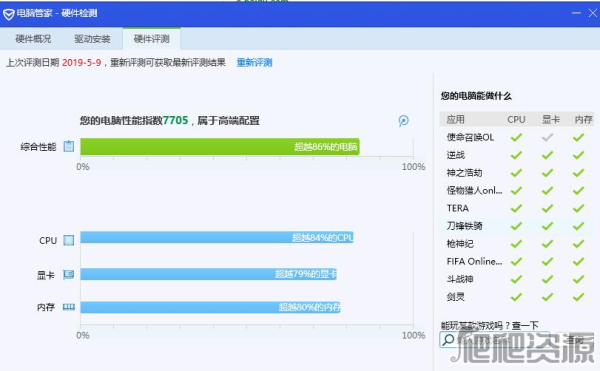Select the 斗战神 game row
This screenshot has width=600, height=371.
point(516,279)
